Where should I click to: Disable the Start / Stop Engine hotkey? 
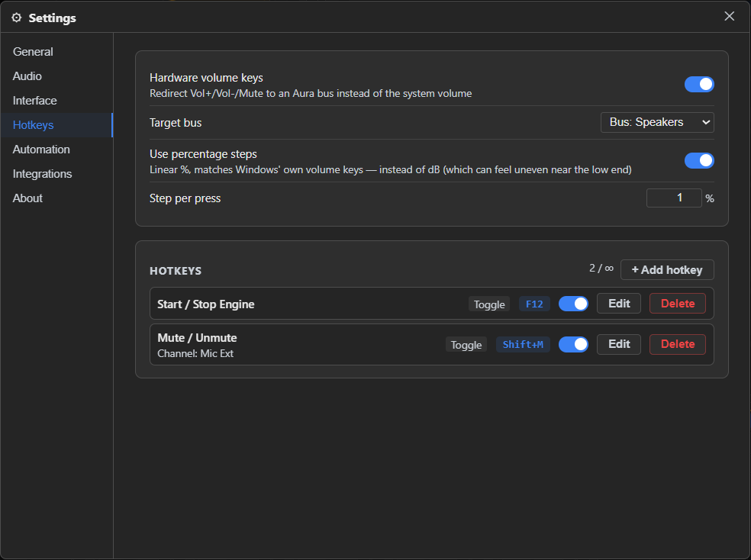[573, 304]
